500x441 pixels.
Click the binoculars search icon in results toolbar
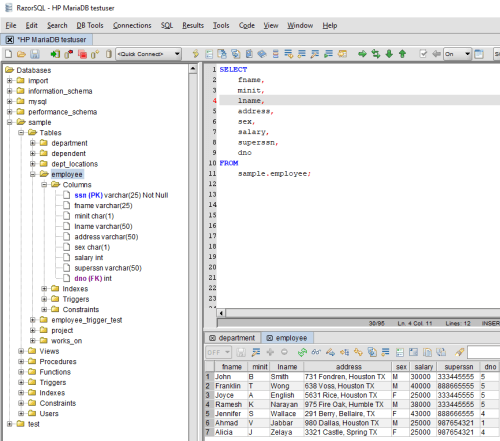[x=316, y=352]
